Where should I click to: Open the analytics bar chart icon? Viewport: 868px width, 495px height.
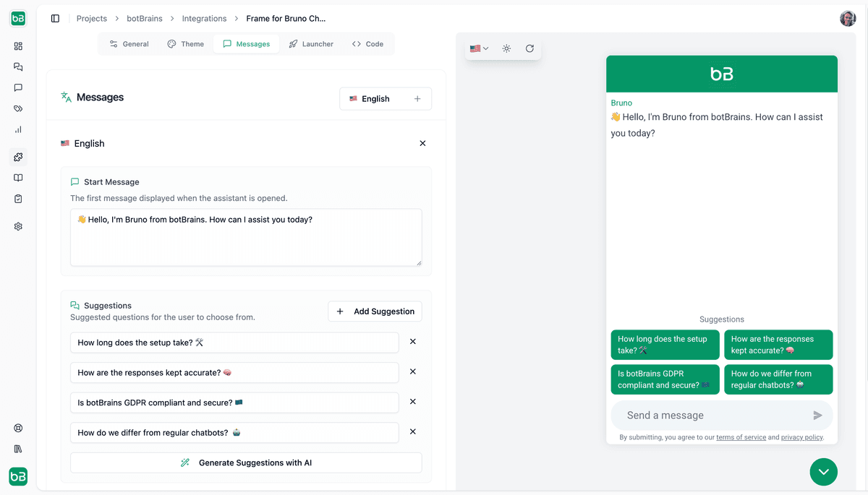pos(18,130)
